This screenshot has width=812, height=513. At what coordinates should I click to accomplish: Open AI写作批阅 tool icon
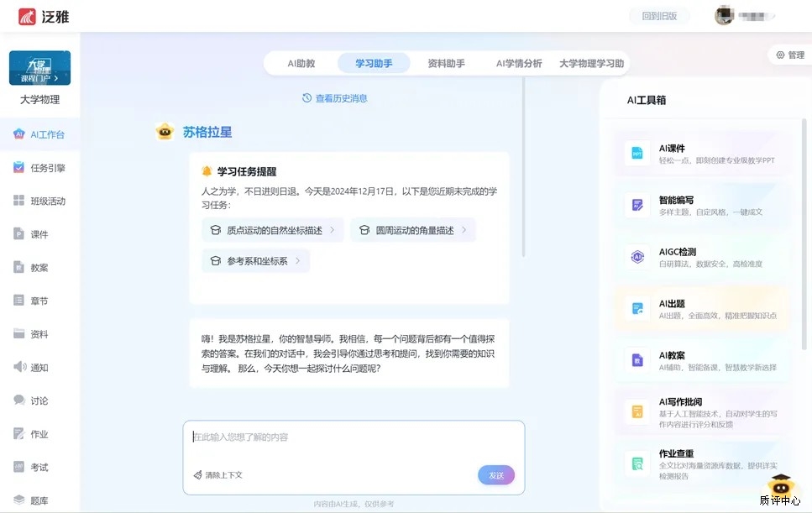[637, 412]
